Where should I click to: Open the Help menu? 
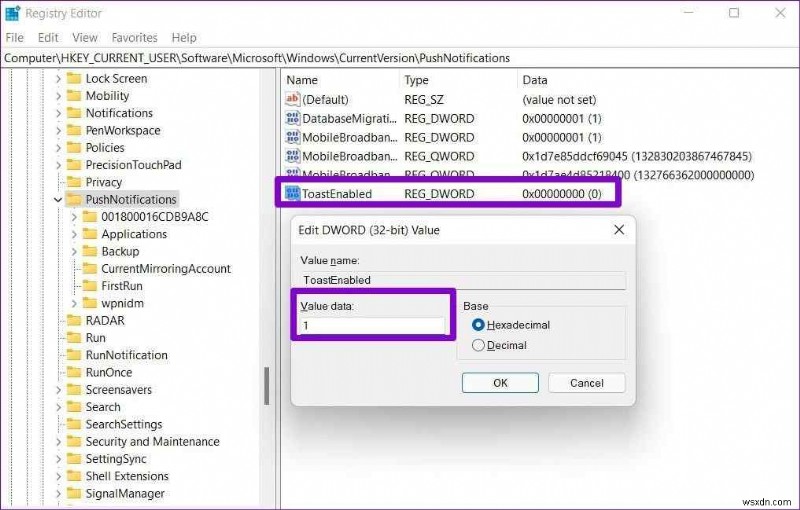[x=184, y=38]
